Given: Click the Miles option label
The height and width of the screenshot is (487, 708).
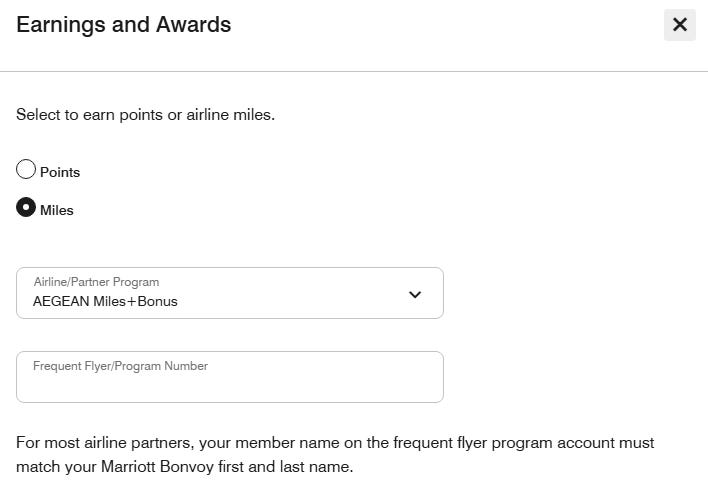Looking at the screenshot, I should (x=57, y=210).
